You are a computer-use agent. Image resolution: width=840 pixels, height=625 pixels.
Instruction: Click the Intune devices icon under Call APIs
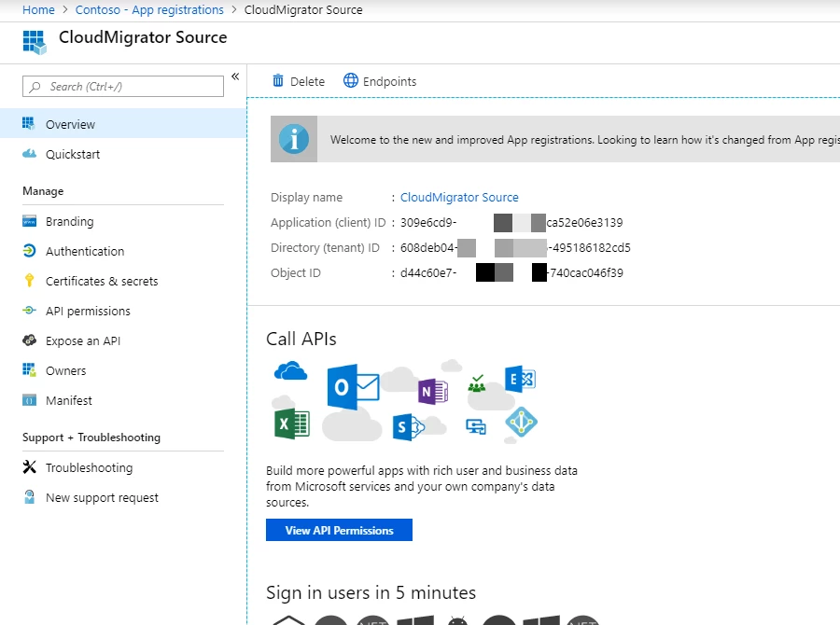coord(476,427)
